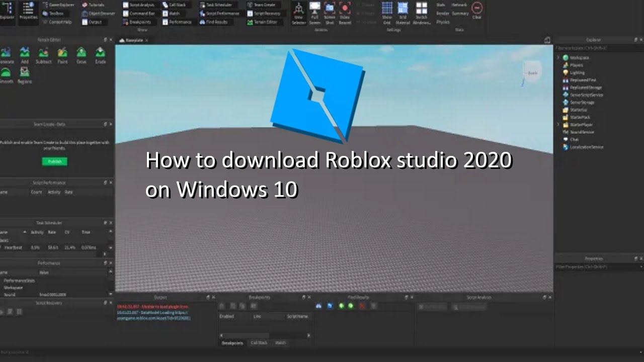Image resolution: width=644 pixels, height=362 pixels.
Task: Select the Add terrain tool
Action: tap(25, 55)
